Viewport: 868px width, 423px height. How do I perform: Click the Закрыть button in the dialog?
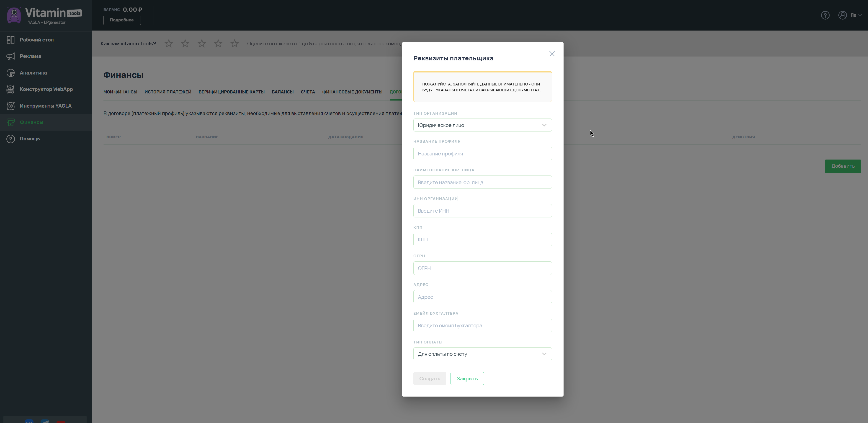click(x=467, y=379)
